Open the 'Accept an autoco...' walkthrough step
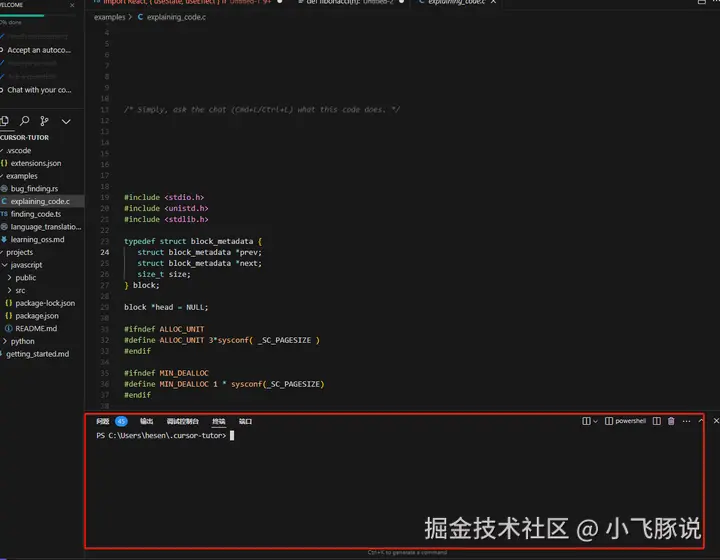720x560 pixels. [x=39, y=50]
